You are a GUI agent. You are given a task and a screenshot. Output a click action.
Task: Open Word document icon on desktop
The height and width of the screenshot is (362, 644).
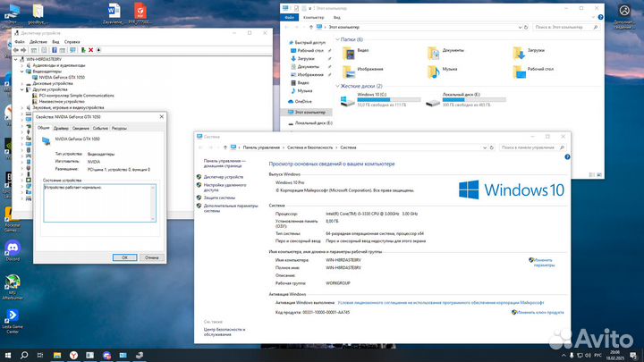point(114,13)
